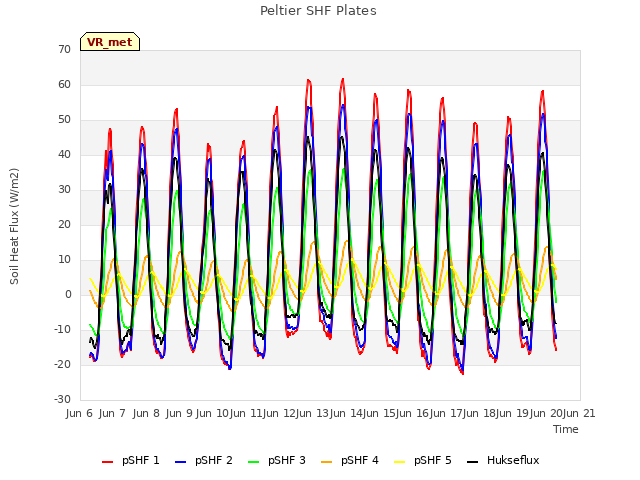
Task: Click the 10 y-axis tick label
Action: tap(64, 260)
